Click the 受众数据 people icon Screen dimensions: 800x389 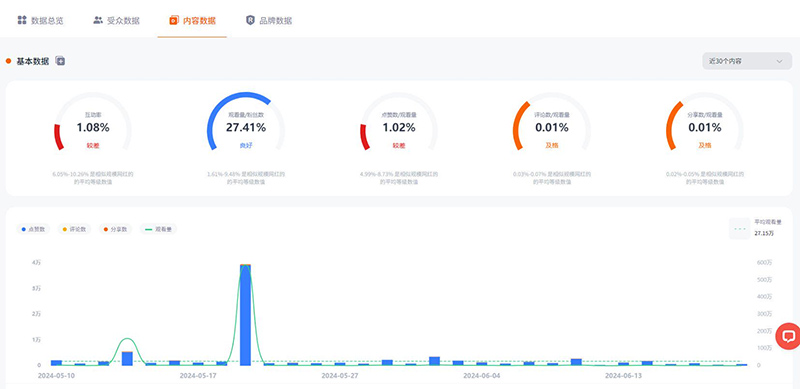point(97,20)
